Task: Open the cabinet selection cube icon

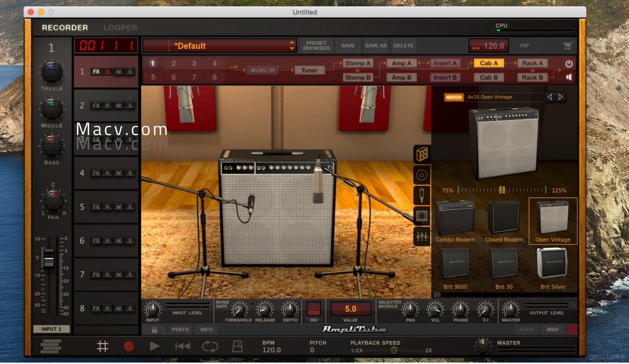Action: [x=422, y=154]
